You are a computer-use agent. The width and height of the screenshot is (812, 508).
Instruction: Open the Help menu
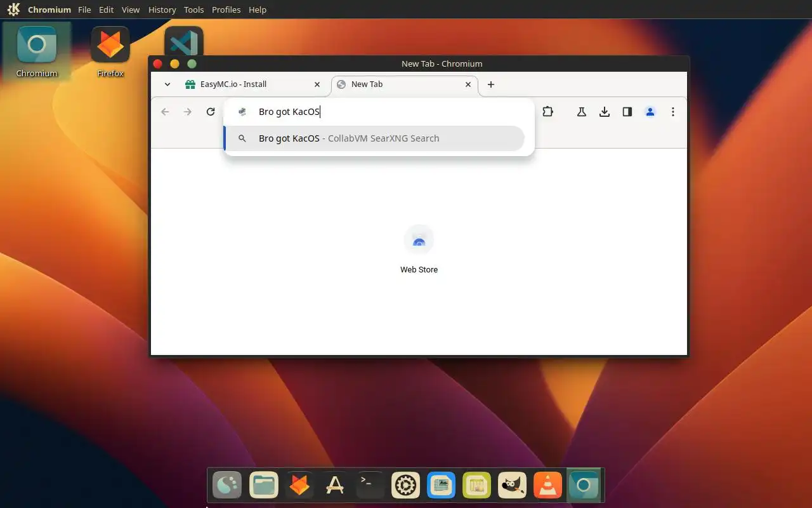click(258, 10)
